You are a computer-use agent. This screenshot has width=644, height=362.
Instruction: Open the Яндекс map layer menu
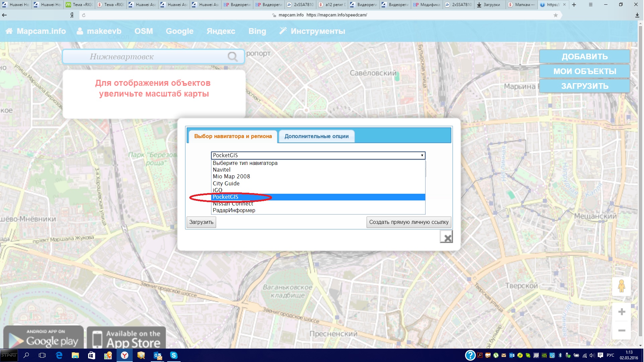220,31
